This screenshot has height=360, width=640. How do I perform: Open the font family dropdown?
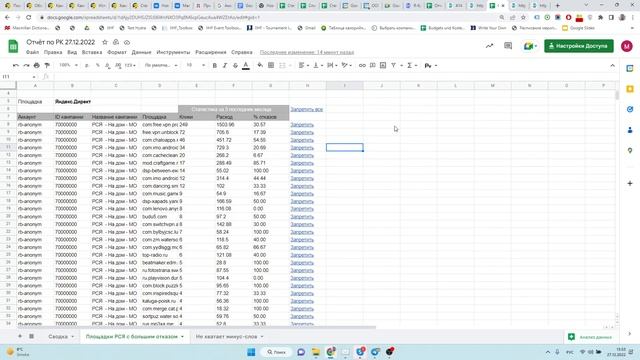pos(161,65)
